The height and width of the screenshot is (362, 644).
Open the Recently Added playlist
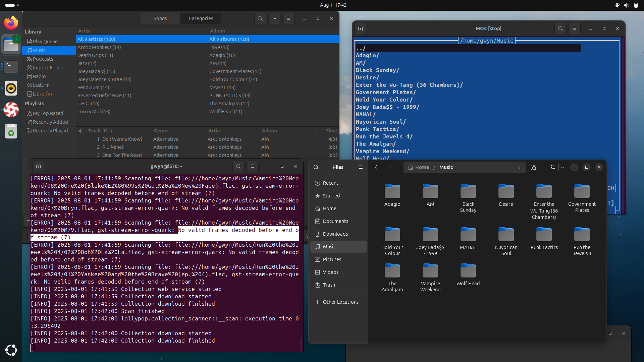pos(49,122)
